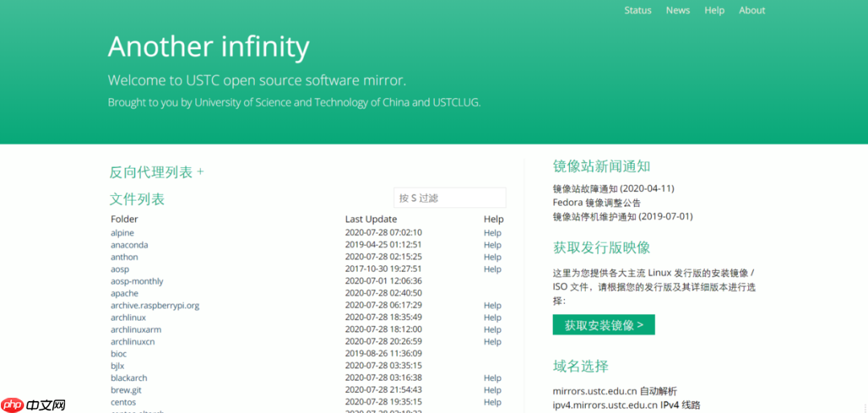This screenshot has height=413, width=868.
Task: Open Help for the centos row
Action: click(492, 402)
